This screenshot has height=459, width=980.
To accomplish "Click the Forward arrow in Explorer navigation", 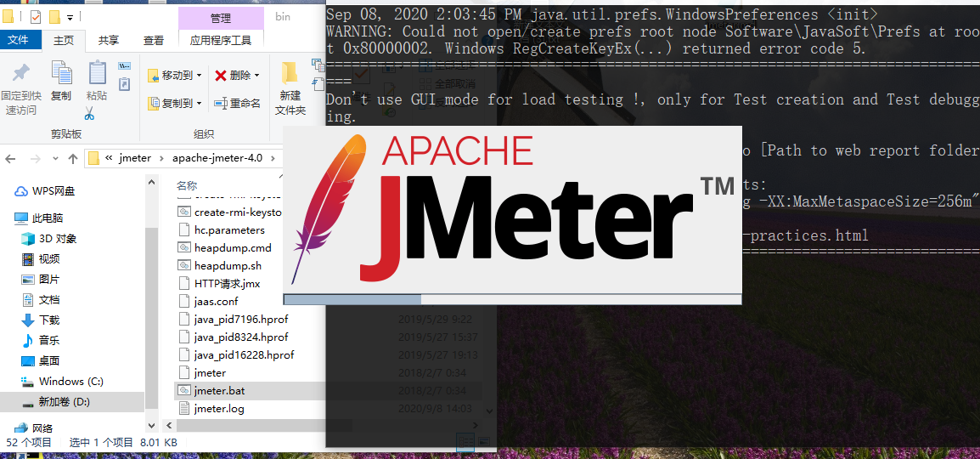I will point(34,159).
